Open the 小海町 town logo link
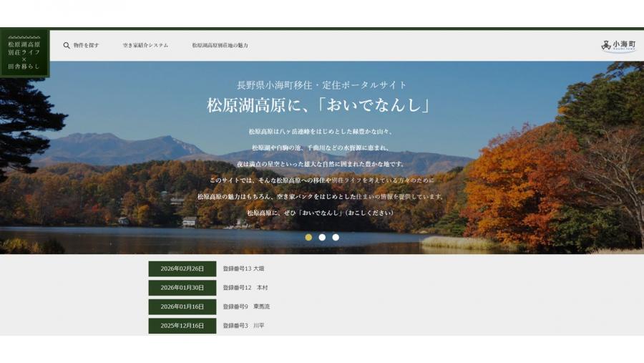Viewport: 644px width, 363px height. click(x=618, y=46)
